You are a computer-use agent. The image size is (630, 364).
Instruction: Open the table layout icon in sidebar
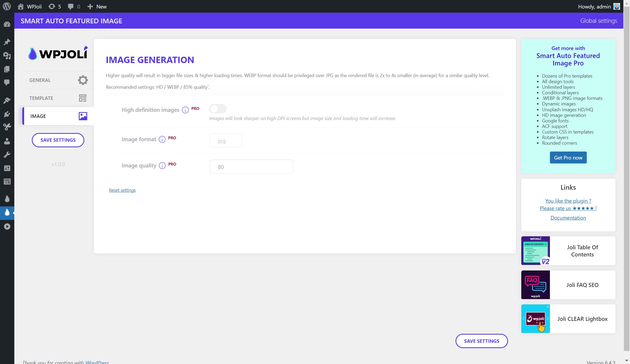tap(7, 182)
